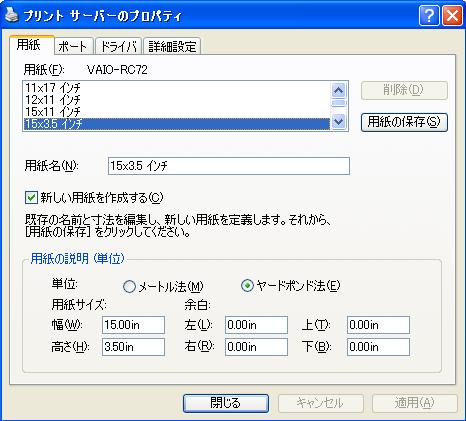Image resolution: width=466 pixels, height=421 pixels.
Task: Click the list scroll up arrow
Action: coord(339,90)
